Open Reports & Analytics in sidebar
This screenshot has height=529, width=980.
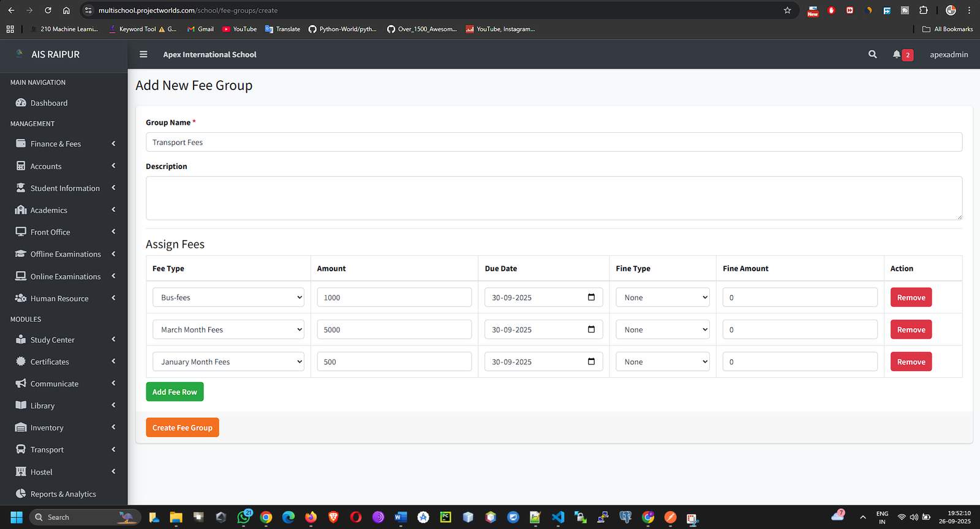(63, 494)
